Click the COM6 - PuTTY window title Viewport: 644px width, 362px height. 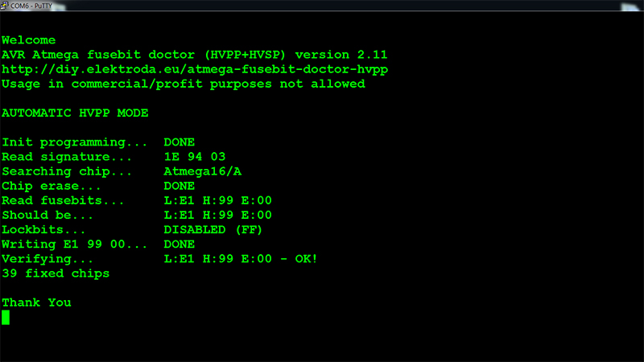31,6
